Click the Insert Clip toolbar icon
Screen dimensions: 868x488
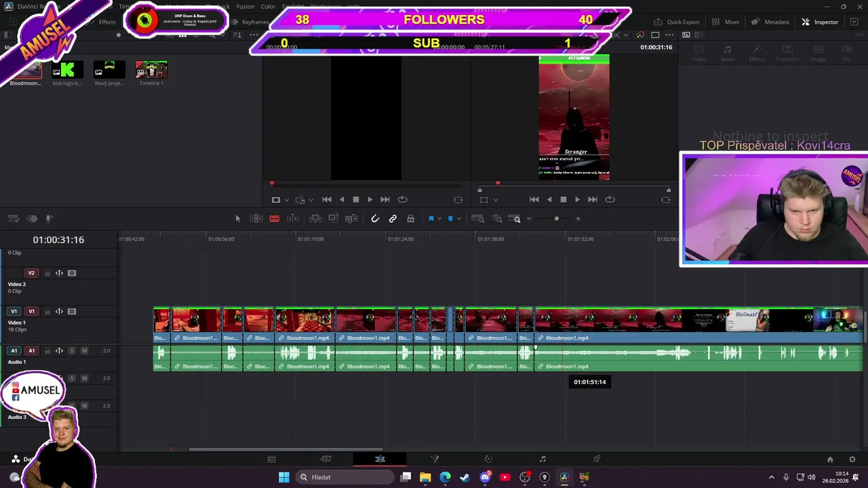(315, 218)
